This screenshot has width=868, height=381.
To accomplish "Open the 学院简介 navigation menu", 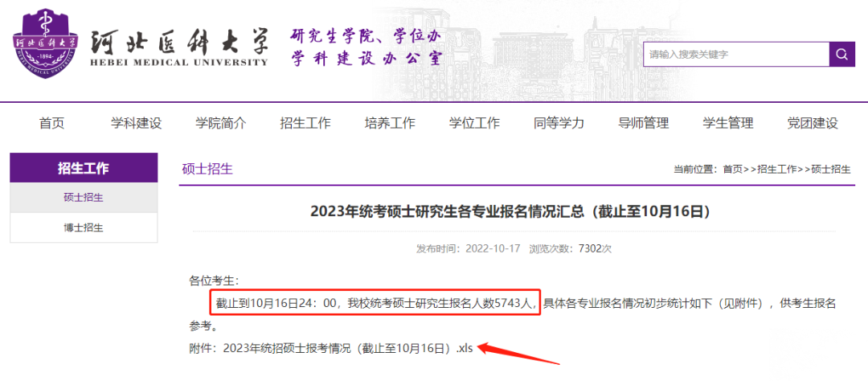I will pos(221,123).
